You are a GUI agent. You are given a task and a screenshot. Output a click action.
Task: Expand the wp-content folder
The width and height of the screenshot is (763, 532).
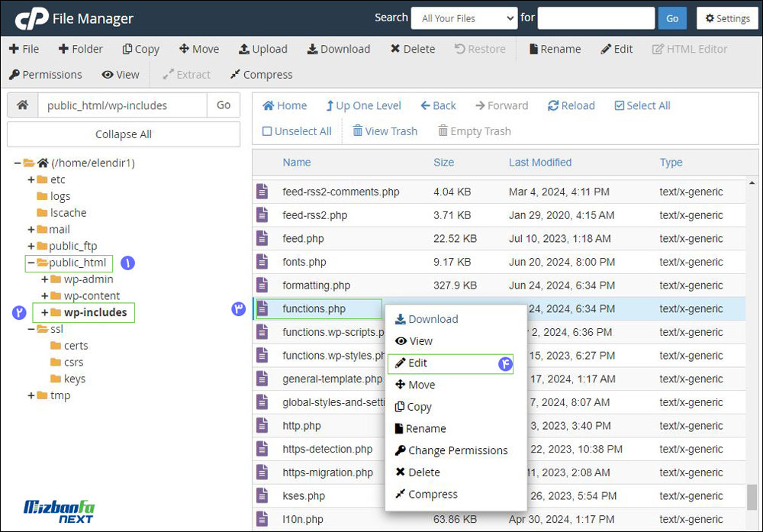(x=45, y=296)
